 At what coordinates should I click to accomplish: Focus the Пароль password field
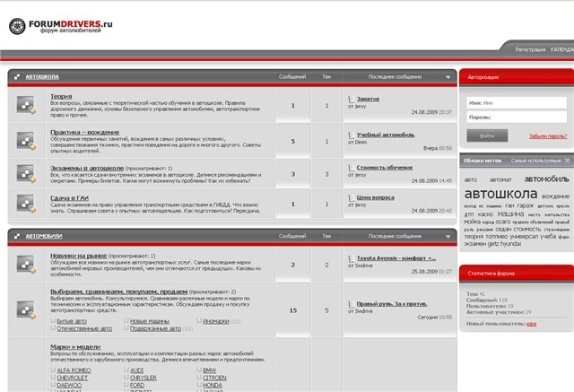(x=517, y=118)
